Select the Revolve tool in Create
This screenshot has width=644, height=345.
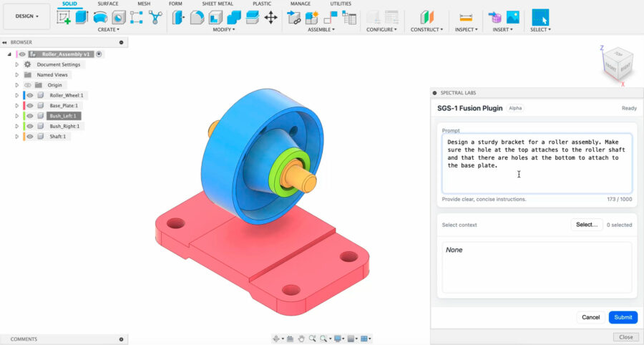[x=100, y=17]
